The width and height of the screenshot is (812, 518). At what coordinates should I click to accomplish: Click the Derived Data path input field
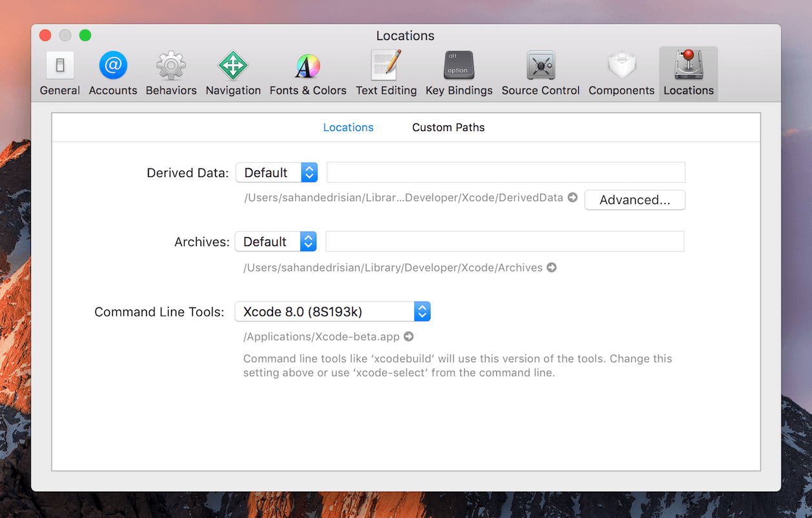(505, 172)
